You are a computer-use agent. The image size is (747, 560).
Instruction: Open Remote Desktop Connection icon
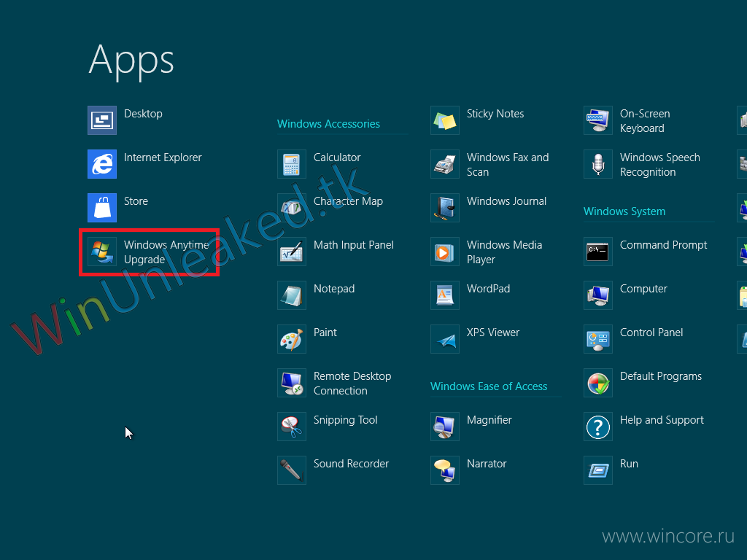(292, 383)
